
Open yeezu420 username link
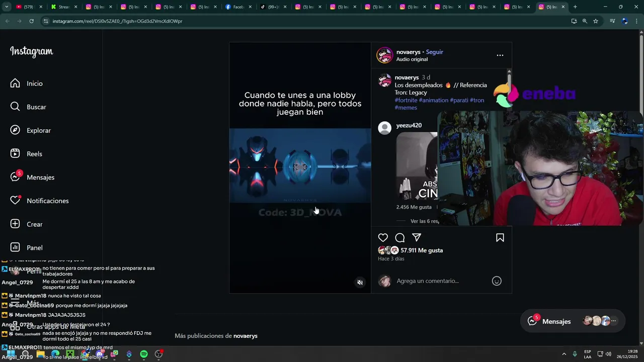(409, 125)
